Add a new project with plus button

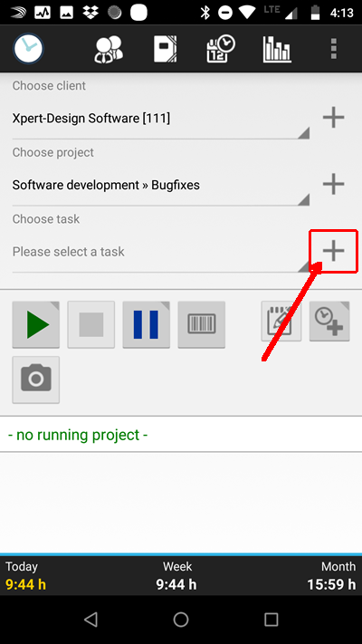[333, 185]
